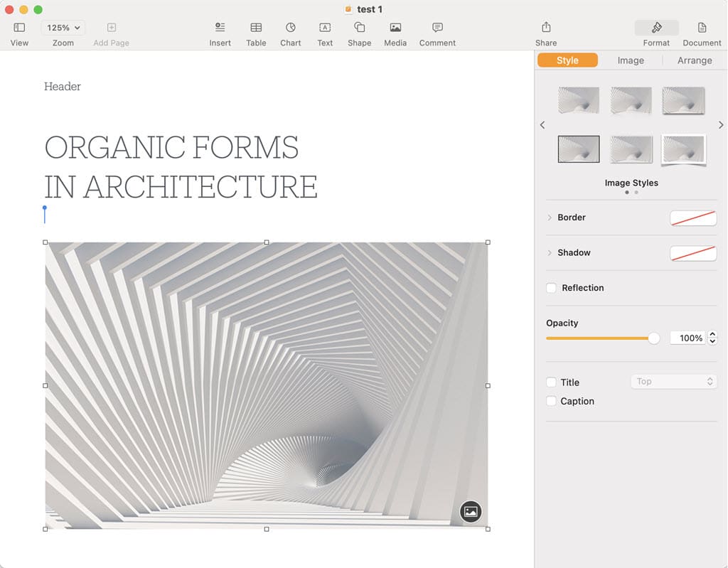Enable the Caption checkbox
The width and height of the screenshot is (728, 568).
551,402
